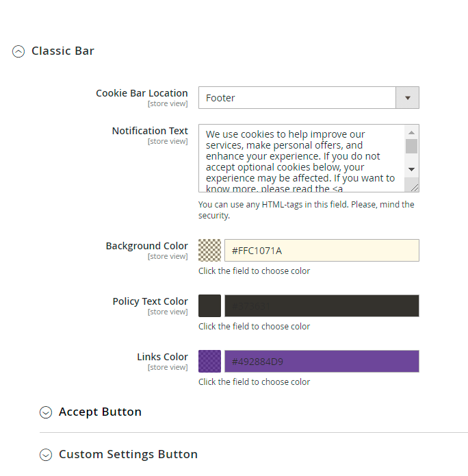Image resolution: width=468 pixels, height=476 pixels.
Task: Click the Links Color purple swatch
Action: pos(209,362)
